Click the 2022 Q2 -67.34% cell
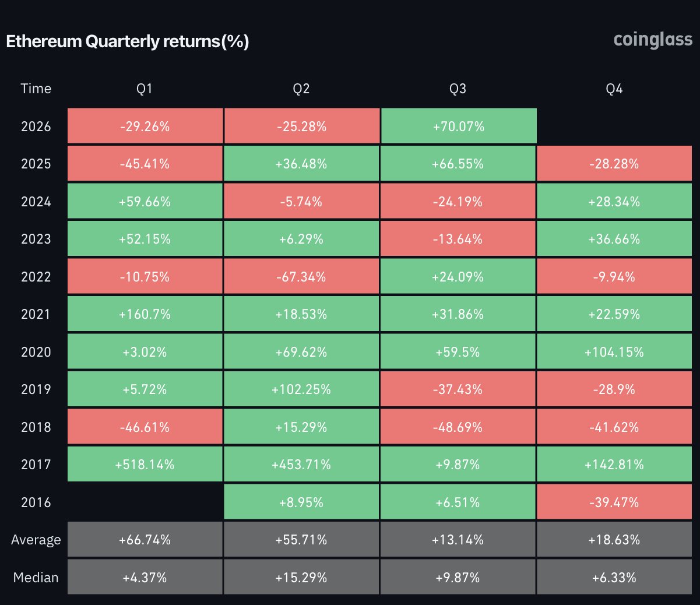 tap(301, 276)
